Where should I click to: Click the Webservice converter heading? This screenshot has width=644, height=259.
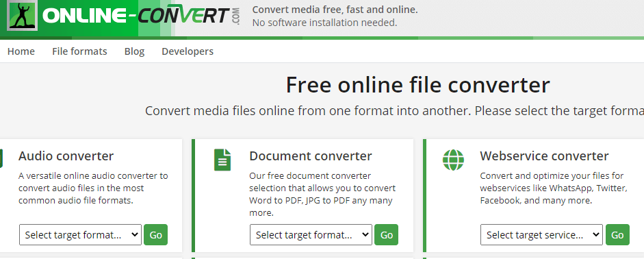click(544, 156)
